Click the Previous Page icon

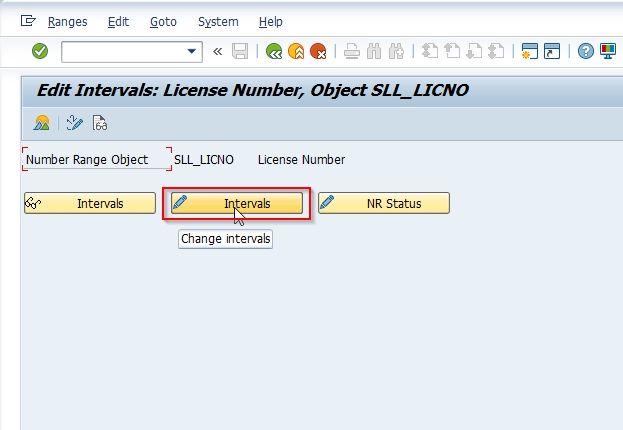pos(452,51)
